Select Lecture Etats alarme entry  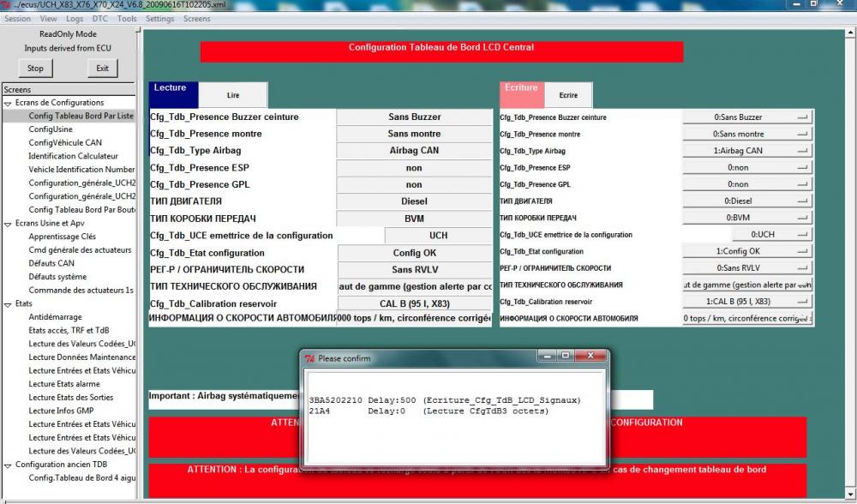point(64,384)
